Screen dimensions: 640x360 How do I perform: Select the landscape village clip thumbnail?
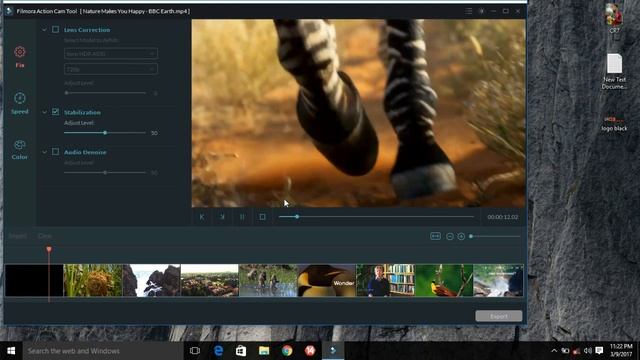click(x=210, y=280)
